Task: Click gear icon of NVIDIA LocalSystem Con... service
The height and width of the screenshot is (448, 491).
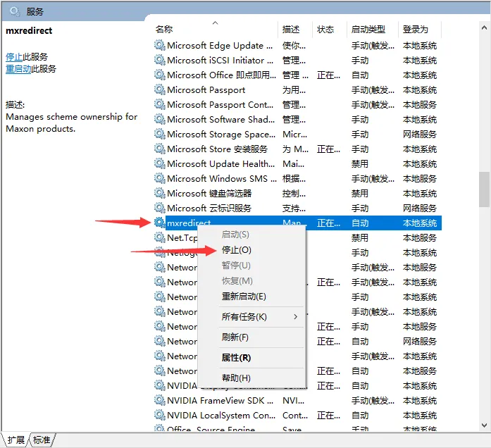Action: (x=160, y=416)
